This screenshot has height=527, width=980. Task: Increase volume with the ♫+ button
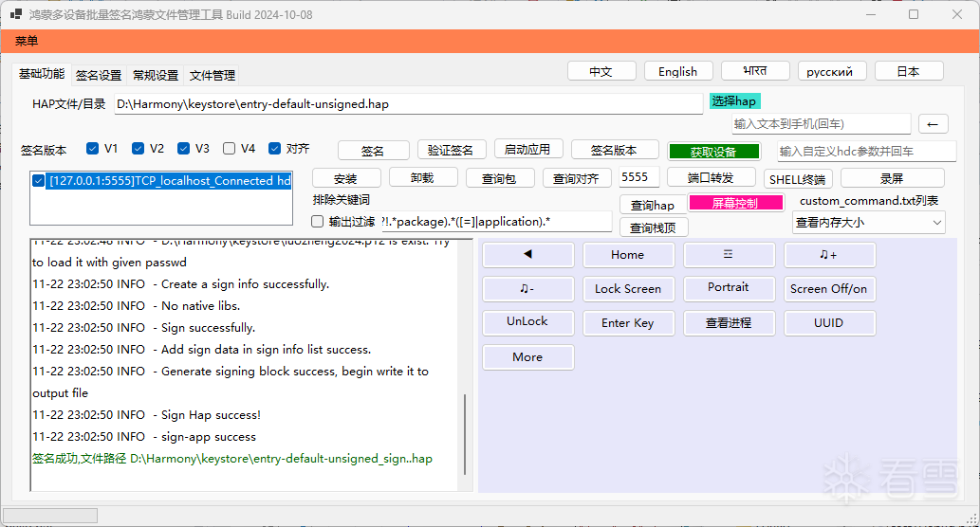click(829, 255)
